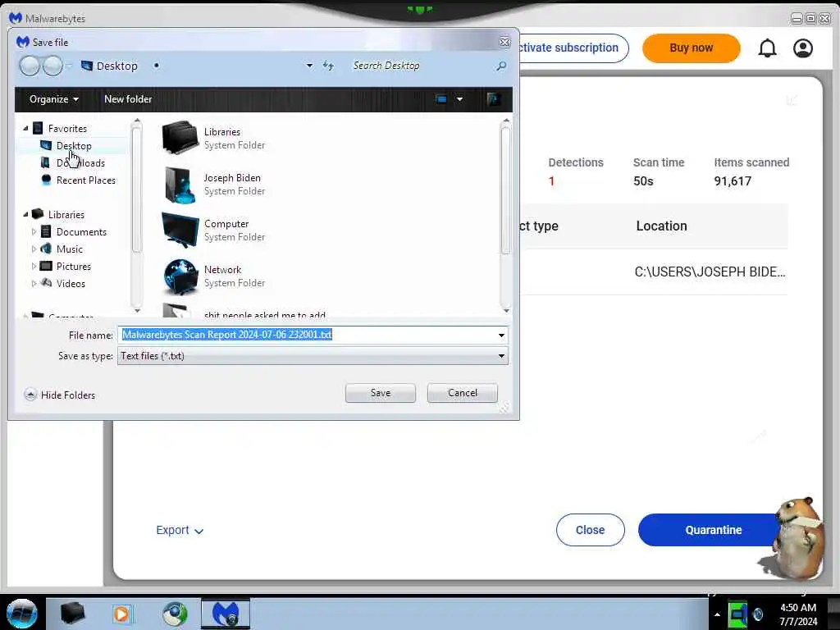Screen dimensions: 840x630
Task: Select the Pictures library
Action: pos(73,267)
